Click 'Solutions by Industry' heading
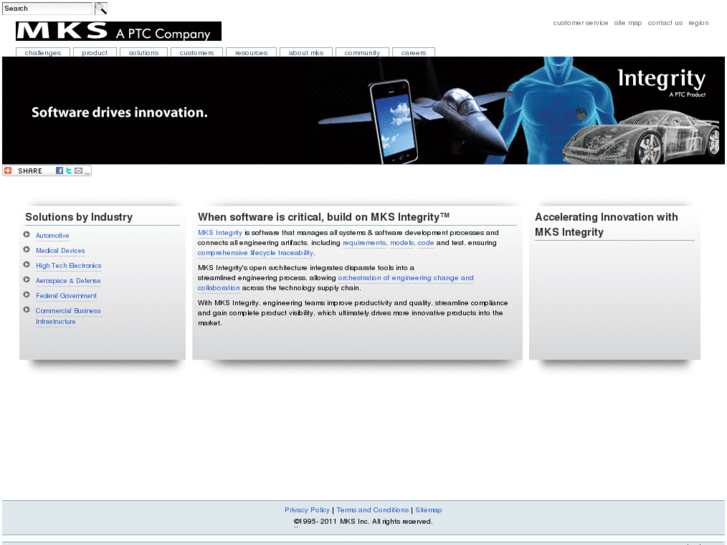This screenshot has height=545, width=727. [79, 217]
